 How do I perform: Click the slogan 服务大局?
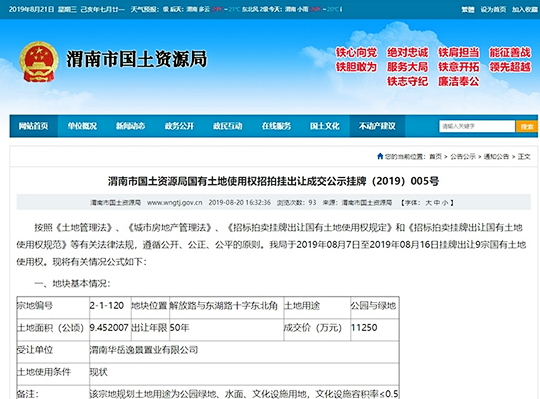pyautogui.click(x=407, y=67)
